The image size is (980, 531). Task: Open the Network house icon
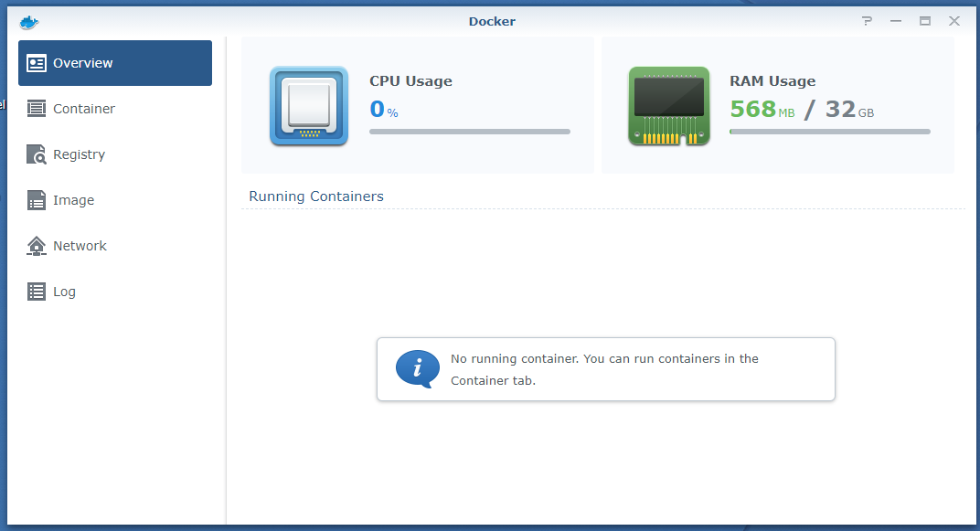37,246
